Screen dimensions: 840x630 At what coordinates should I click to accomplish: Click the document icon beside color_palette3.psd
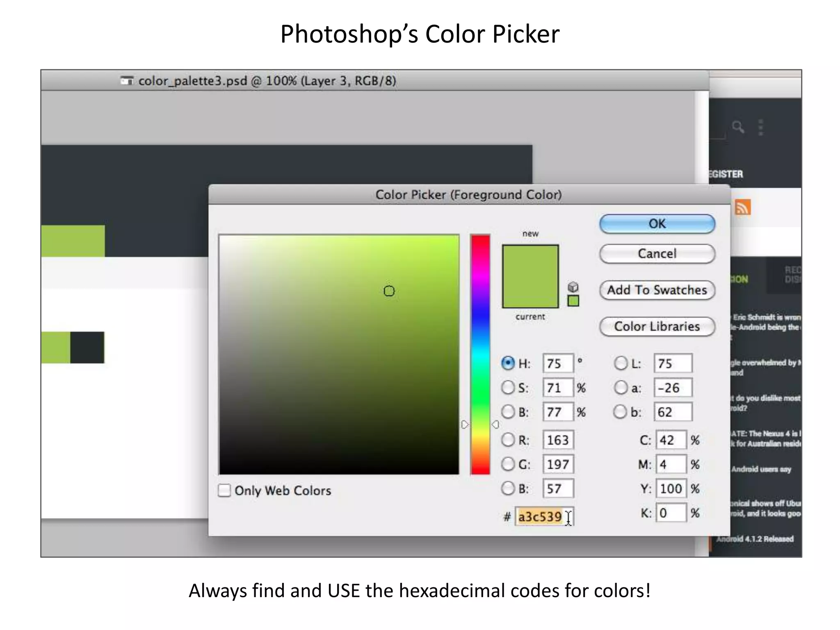click(x=127, y=80)
